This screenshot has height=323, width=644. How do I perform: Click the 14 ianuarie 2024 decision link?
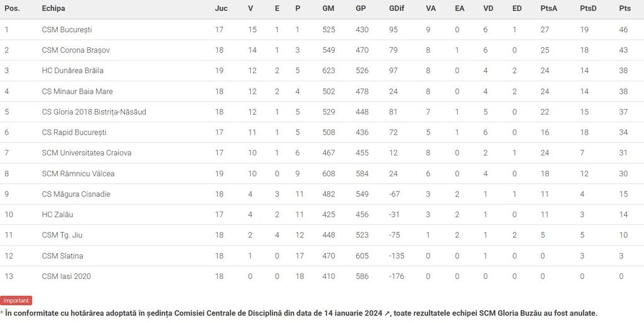click(352, 313)
